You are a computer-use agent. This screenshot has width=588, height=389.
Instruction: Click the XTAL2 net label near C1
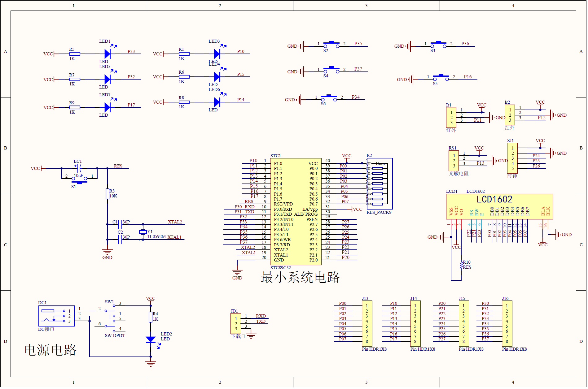175,222
